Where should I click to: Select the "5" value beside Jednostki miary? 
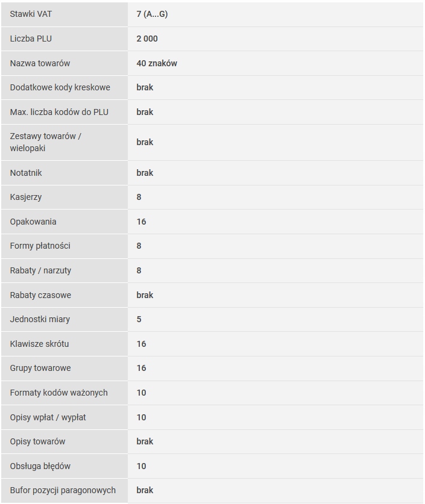[139, 319]
